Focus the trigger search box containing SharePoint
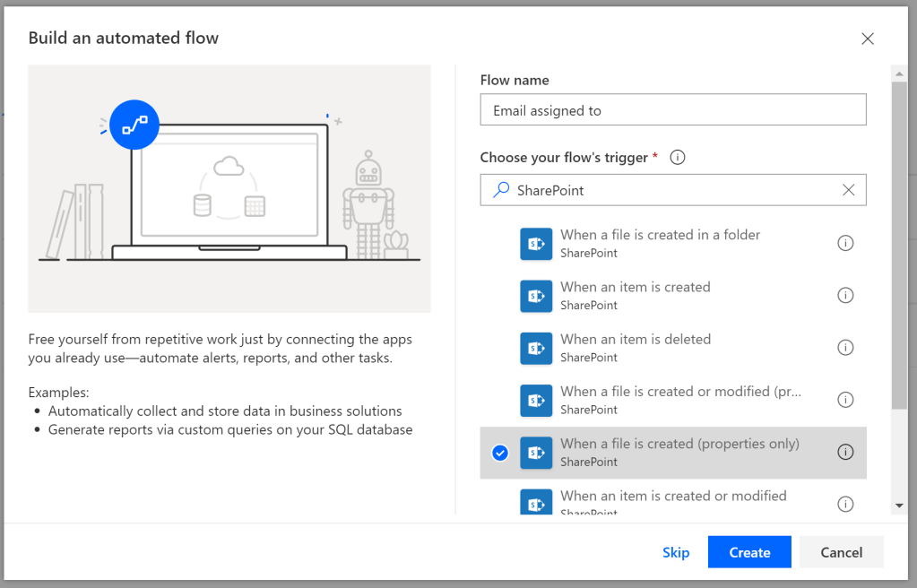The width and height of the screenshot is (917, 588). (663, 190)
